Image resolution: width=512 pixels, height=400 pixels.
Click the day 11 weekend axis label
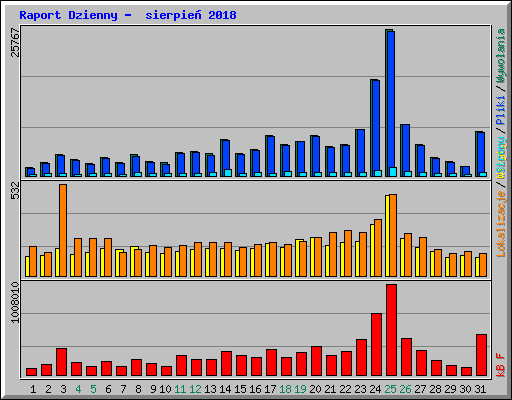[x=180, y=389]
